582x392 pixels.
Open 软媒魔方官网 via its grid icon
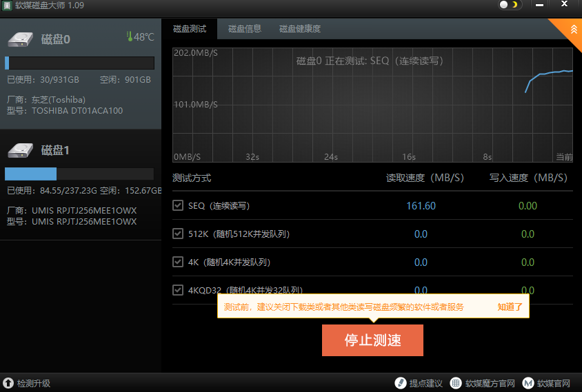pyautogui.click(x=456, y=383)
